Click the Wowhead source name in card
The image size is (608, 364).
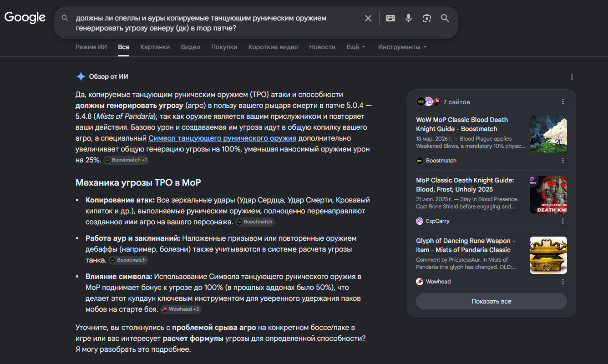(438, 282)
